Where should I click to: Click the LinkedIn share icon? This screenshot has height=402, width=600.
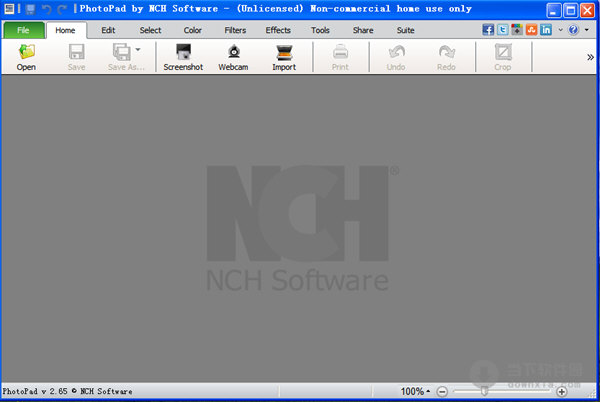click(x=546, y=30)
